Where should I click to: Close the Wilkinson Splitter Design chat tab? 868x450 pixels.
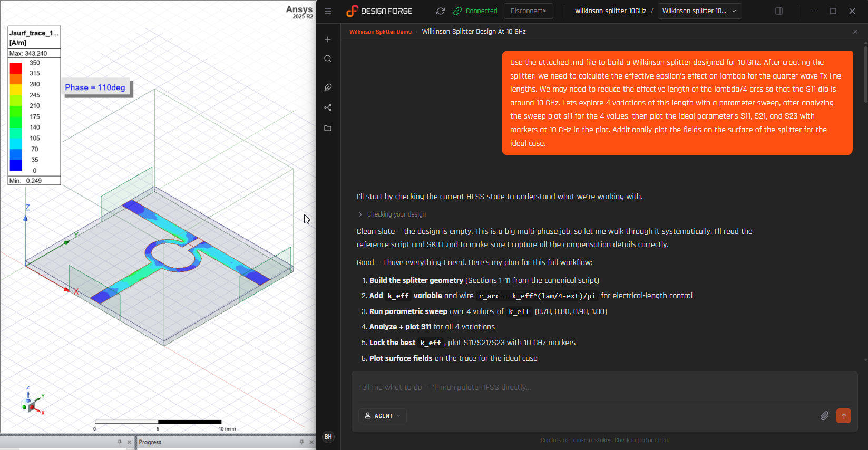(855, 32)
